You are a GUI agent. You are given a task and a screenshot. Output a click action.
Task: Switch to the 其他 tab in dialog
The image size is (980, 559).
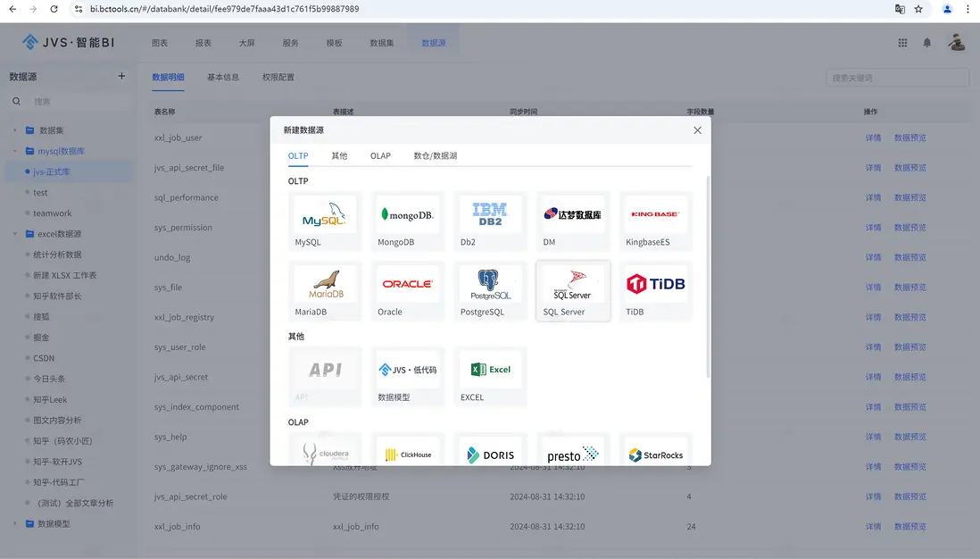click(339, 155)
